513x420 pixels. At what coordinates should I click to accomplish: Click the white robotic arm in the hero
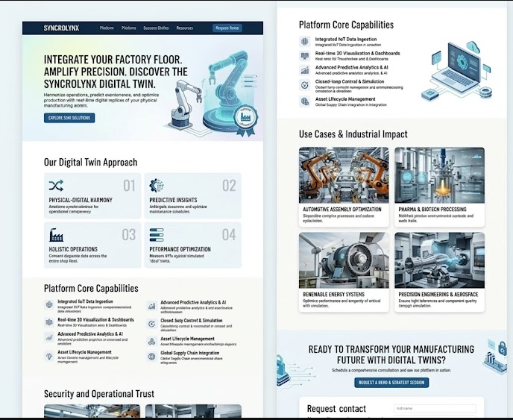pyautogui.click(x=185, y=103)
